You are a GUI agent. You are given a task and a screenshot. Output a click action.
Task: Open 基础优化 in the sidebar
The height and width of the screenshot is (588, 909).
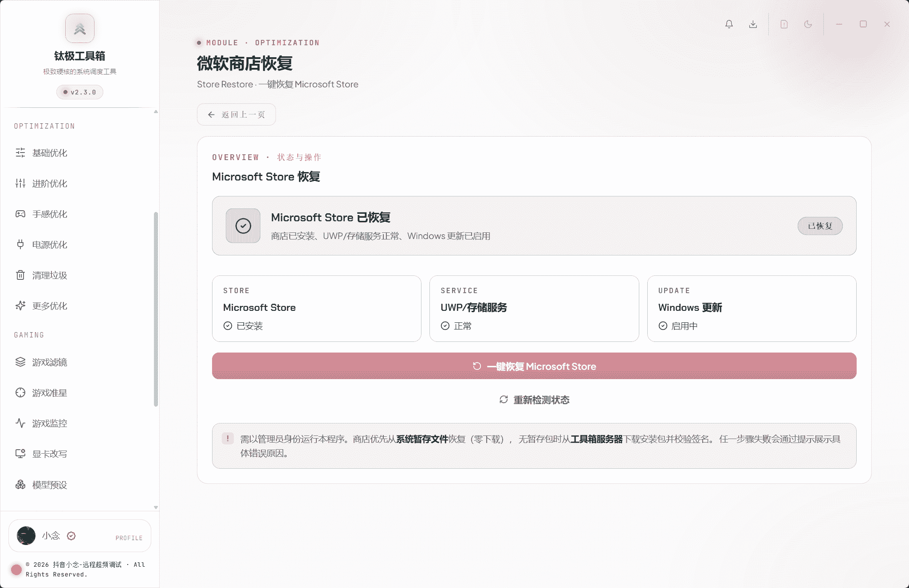(80, 153)
